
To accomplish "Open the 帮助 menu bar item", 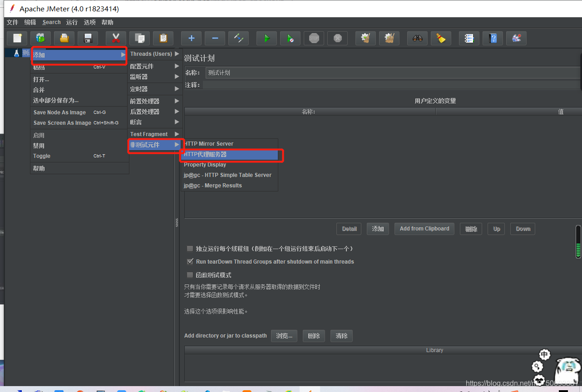I will [107, 22].
